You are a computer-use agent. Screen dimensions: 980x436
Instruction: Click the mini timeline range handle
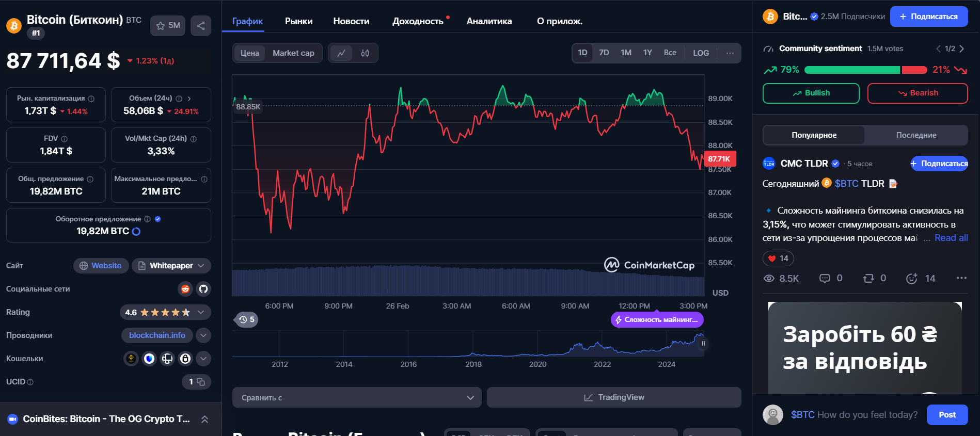click(703, 343)
